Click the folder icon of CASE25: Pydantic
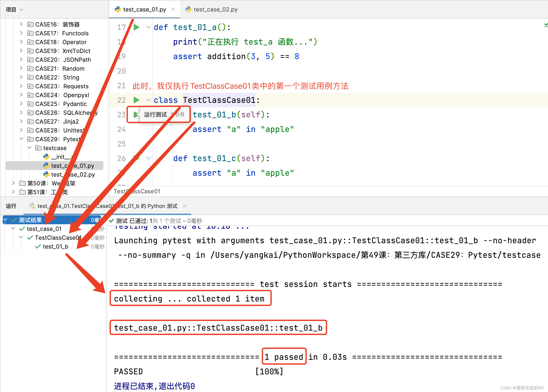The image size is (548, 392). [x=30, y=104]
